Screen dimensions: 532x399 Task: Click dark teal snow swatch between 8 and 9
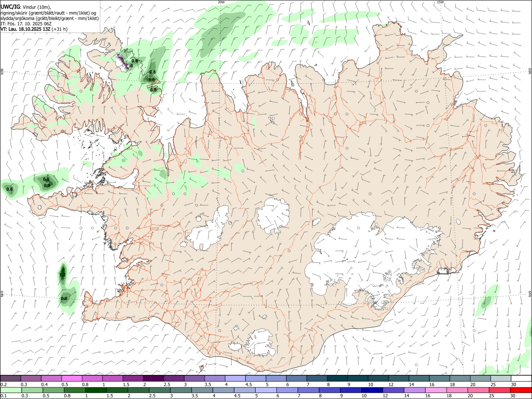337,379
